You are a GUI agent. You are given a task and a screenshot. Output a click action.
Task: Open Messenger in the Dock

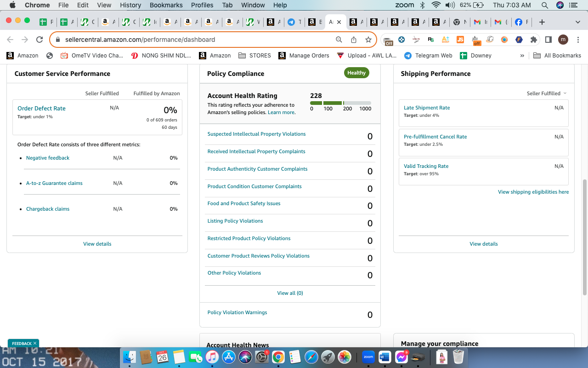pyautogui.click(x=401, y=356)
